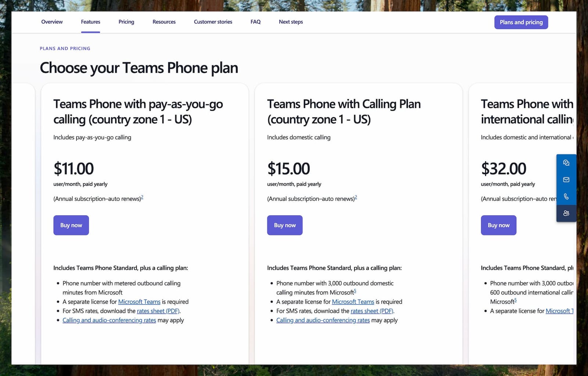View Customer stories
The image size is (588, 376).
pos(212,22)
